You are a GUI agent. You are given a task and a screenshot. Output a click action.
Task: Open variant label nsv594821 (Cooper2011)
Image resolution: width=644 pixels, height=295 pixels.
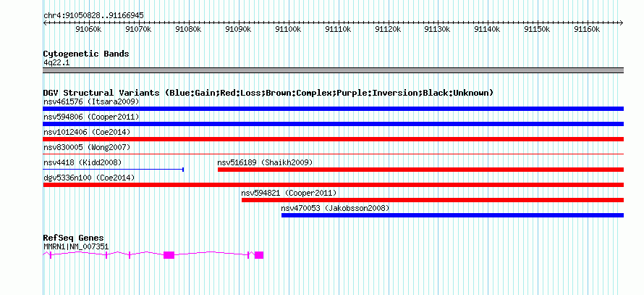pyautogui.click(x=289, y=193)
